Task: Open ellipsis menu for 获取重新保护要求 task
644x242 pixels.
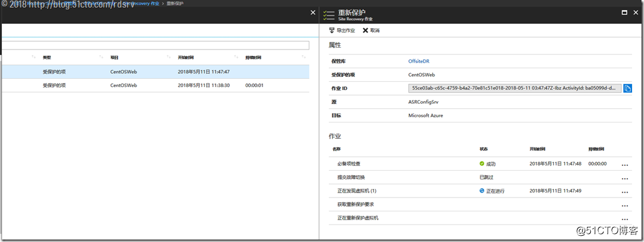Action: click(625, 206)
